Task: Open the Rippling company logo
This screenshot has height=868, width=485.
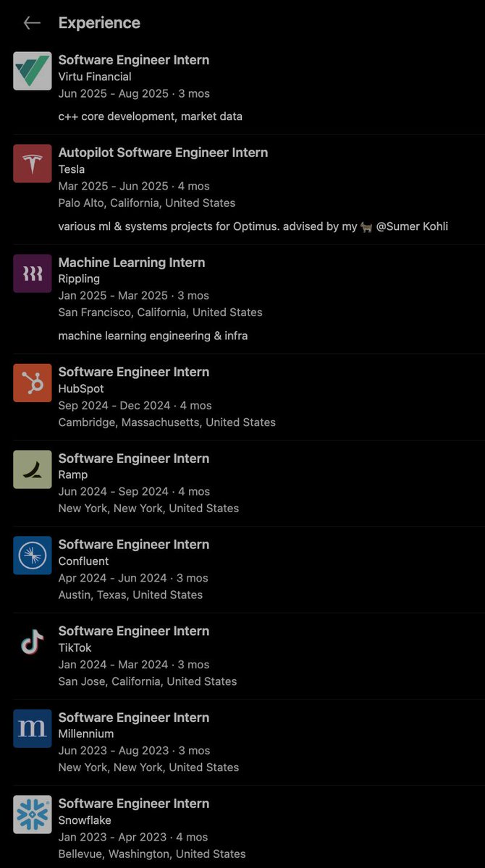Action: (x=33, y=273)
